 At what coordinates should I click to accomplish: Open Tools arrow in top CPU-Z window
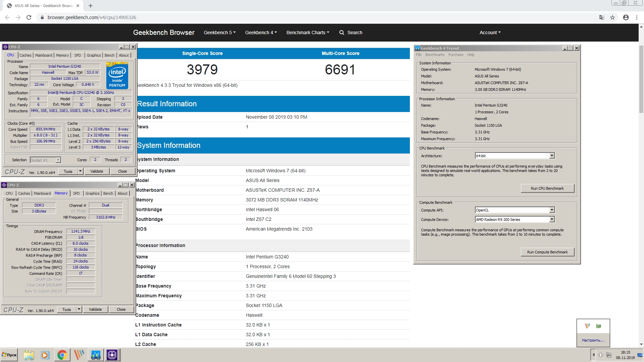pos(80,171)
